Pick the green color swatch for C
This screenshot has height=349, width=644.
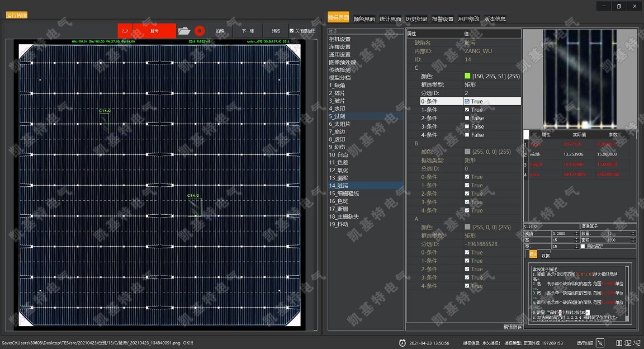point(467,76)
